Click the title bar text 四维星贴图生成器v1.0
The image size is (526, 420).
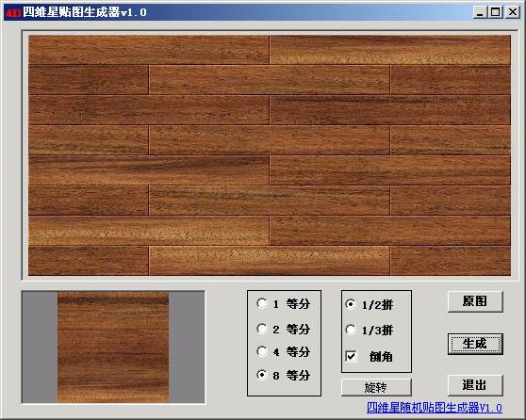coord(85,12)
